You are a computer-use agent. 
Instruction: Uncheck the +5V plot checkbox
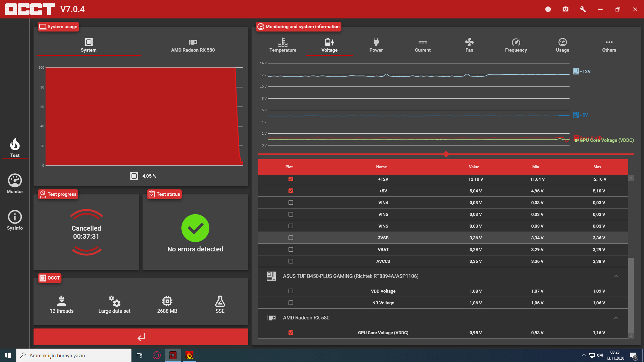(291, 191)
